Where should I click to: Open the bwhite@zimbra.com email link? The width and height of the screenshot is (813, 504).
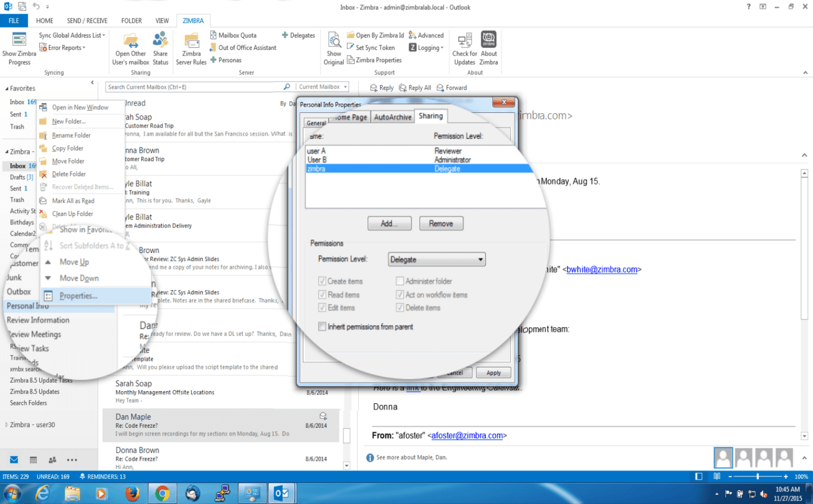(x=603, y=269)
